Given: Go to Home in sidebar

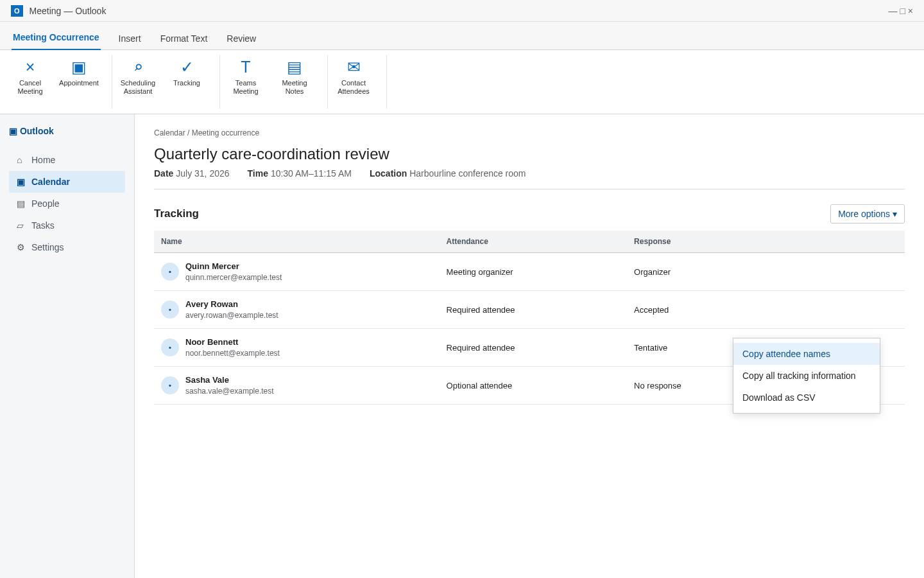Looking at the screenshot, I should pyautogui.click(x=67, y=160).
